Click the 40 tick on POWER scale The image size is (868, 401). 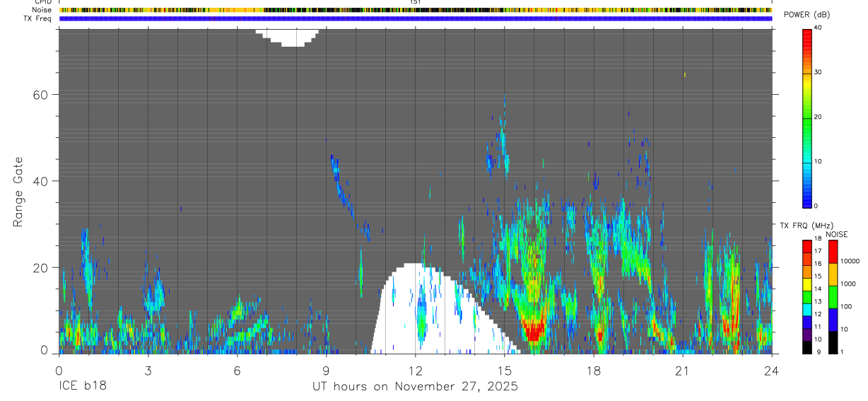click(818, 28)
